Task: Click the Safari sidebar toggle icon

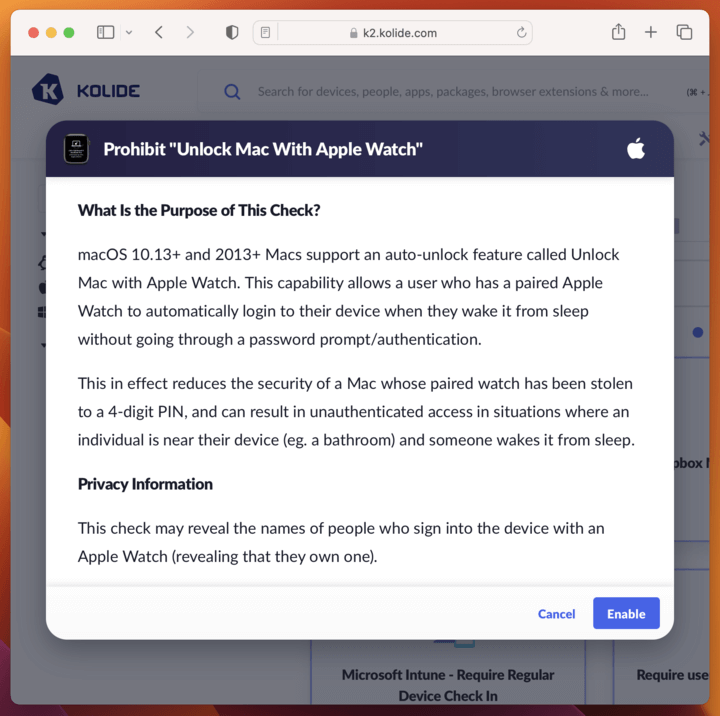Action: 105,33
